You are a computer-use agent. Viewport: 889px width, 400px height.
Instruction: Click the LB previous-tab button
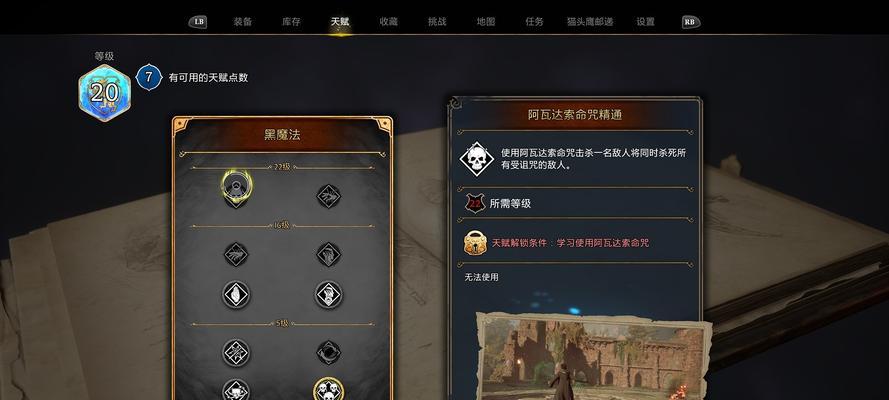[198, 22]
